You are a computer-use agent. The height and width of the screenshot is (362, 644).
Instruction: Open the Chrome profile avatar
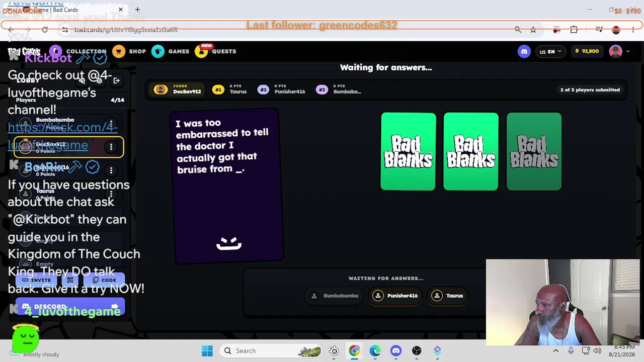pos(616,30)
